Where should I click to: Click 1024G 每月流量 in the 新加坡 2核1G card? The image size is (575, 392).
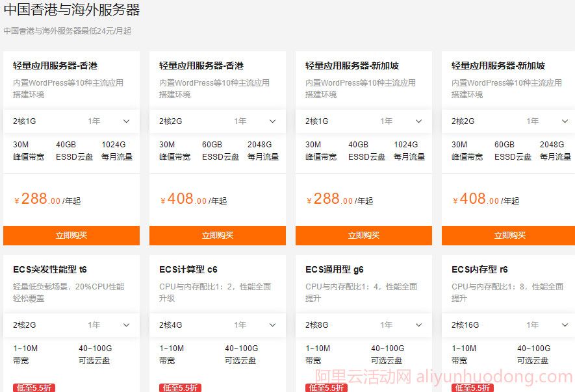409,151
